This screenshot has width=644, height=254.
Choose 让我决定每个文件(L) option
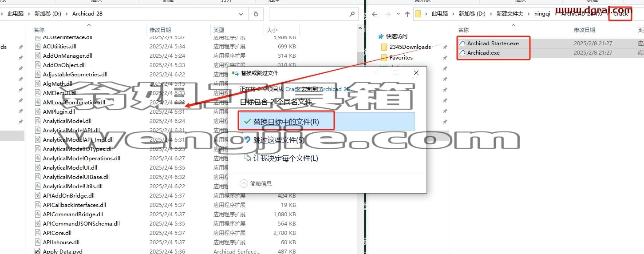pyautogui.click(x=326, y=158)
